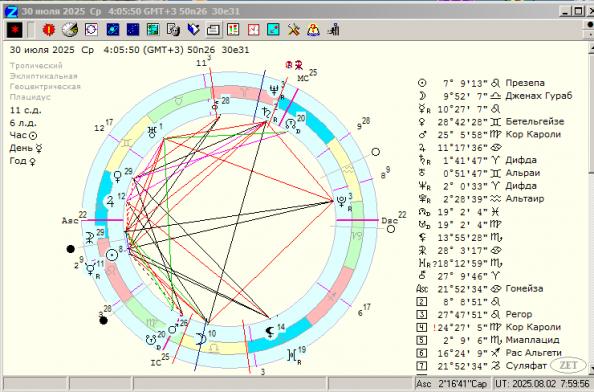Click the red sun exclamation toolbar icon
Image resolution: width=594 pixels, height=392 pixels.
tap(49, 30)
